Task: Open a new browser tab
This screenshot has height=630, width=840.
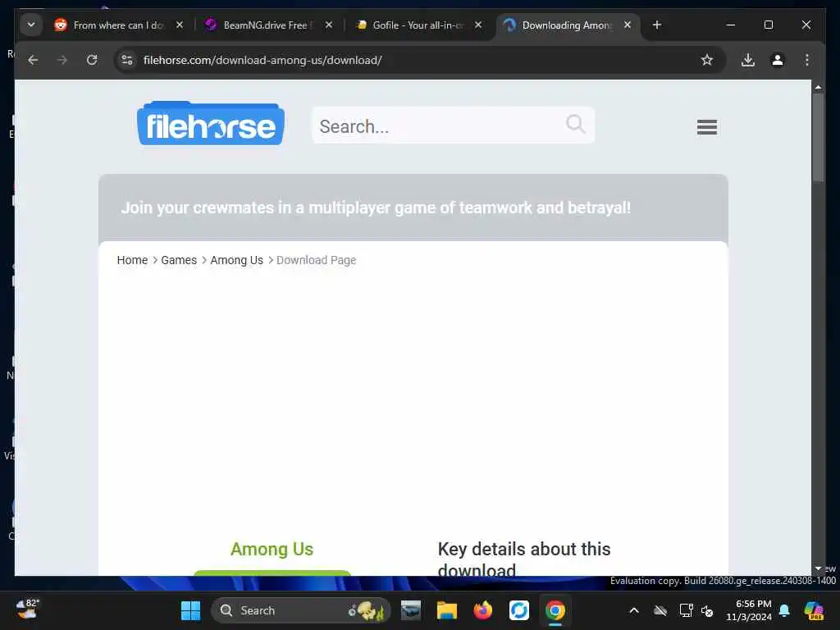Action: click(657, 25)
